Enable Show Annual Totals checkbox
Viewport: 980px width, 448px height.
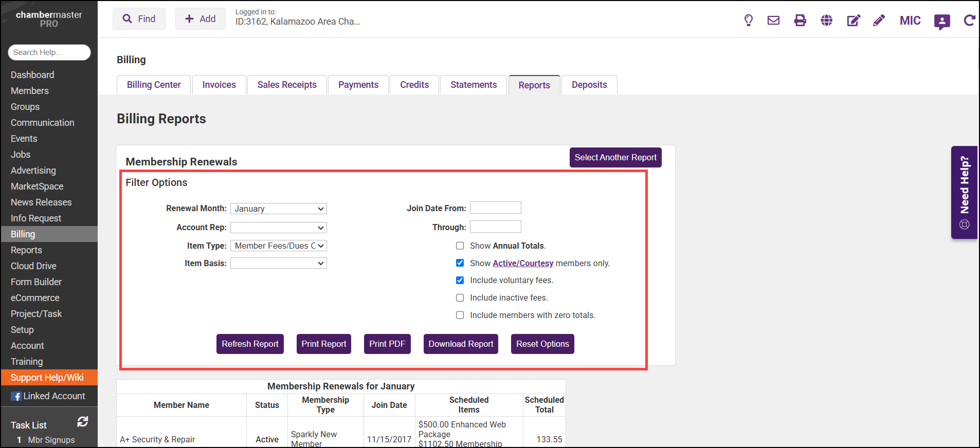click(x=460, y=246)
